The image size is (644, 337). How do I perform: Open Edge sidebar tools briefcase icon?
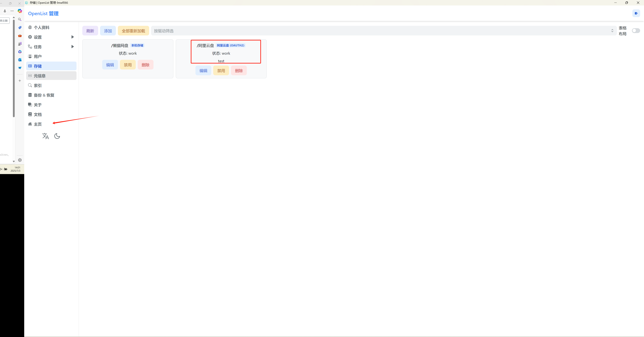[x=20, y=36]
